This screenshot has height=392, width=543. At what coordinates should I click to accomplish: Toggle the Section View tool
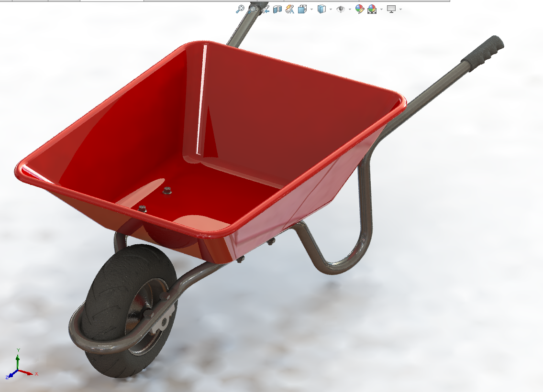pyautogui.click(x=277, y=9)
